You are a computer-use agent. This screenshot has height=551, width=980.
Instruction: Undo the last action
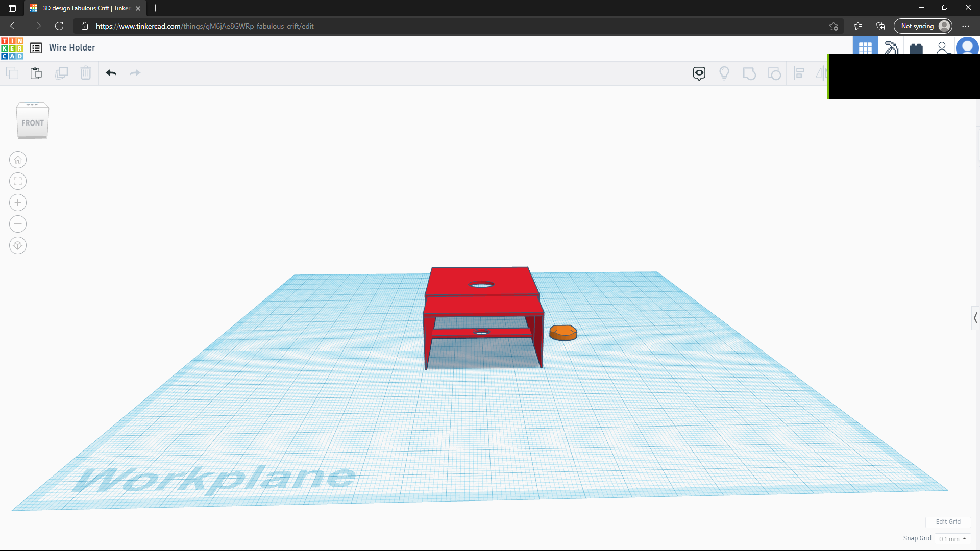pos(111,73)
